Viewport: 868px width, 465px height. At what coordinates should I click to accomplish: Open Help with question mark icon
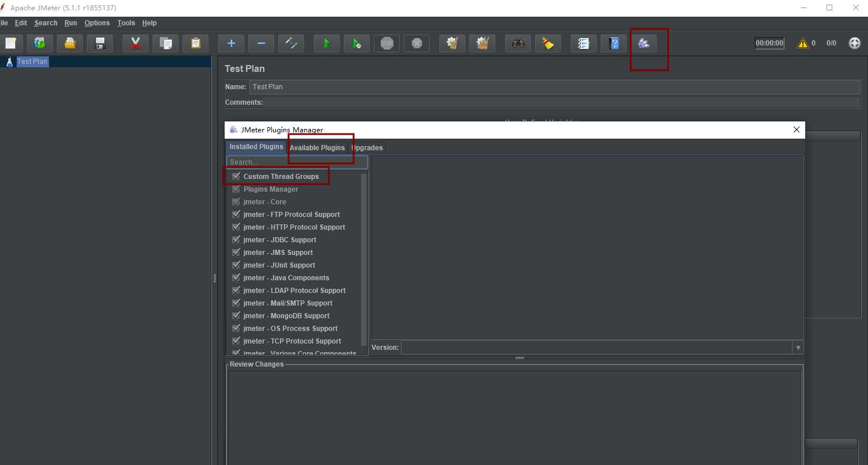point(613,43)
